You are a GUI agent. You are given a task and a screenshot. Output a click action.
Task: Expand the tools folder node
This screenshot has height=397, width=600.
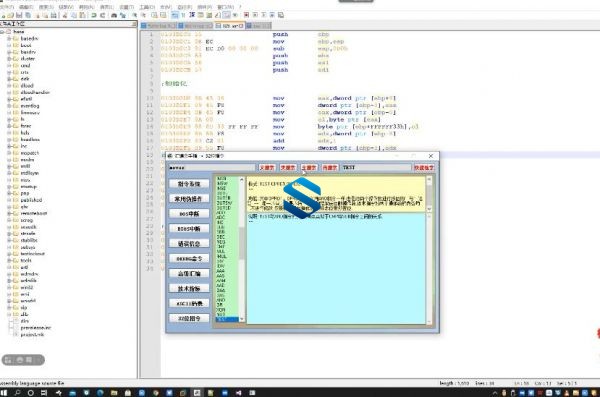click(9, 260)
